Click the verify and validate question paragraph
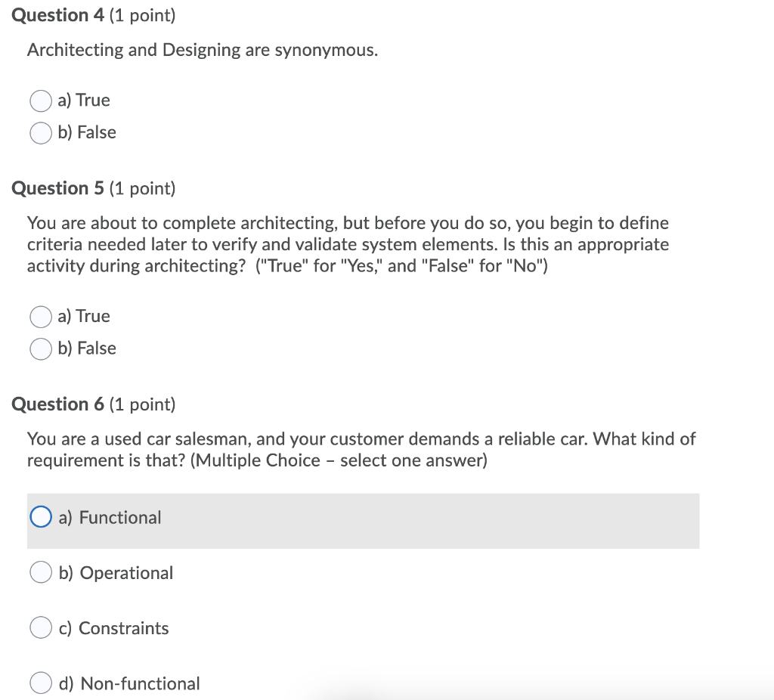Image resolution: width=774 pixels, height=700 pixels. tap(348, 244)
